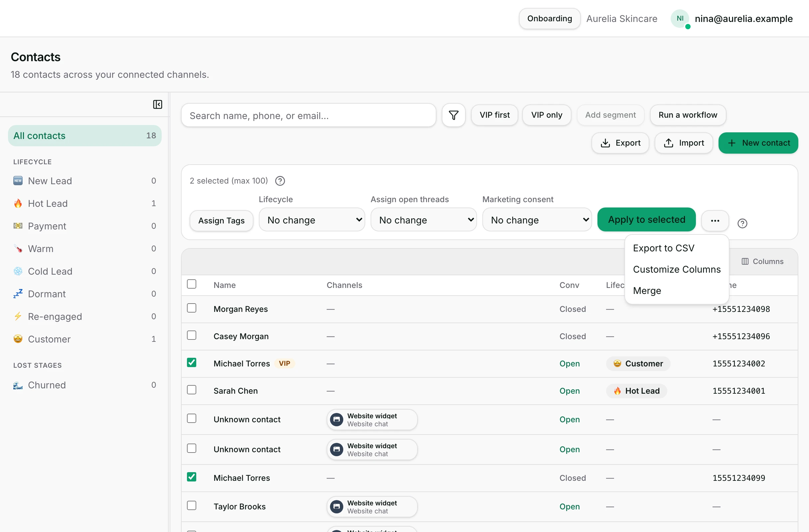This screenshot has width=809, height=532.
Task: Click the Assign Tags button
Action: (x=221, y=220)
